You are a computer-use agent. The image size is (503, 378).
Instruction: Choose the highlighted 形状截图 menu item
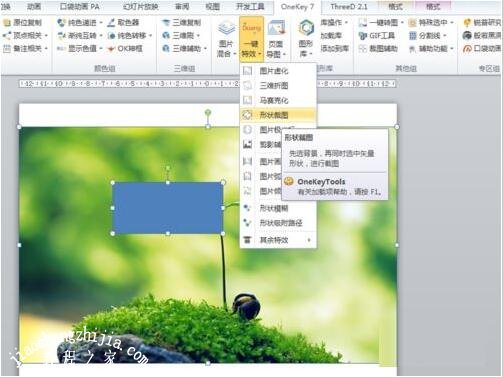coord(278,115)
